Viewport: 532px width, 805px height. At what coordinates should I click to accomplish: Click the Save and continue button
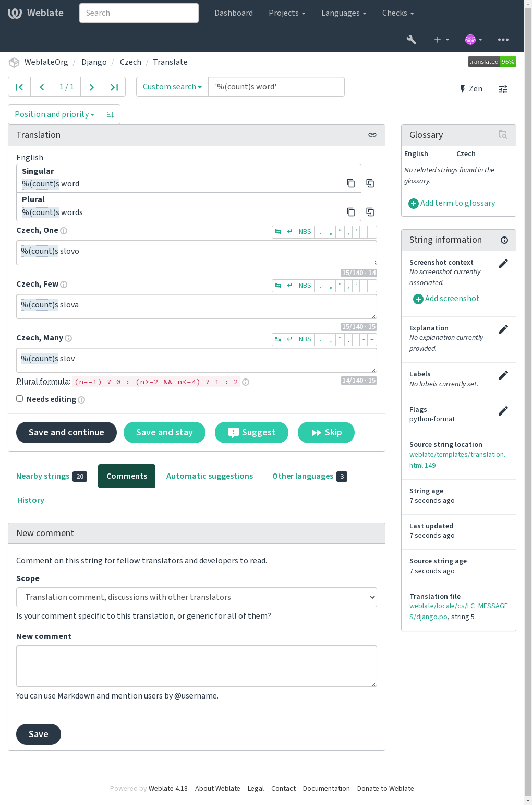[x=66, y=432]
